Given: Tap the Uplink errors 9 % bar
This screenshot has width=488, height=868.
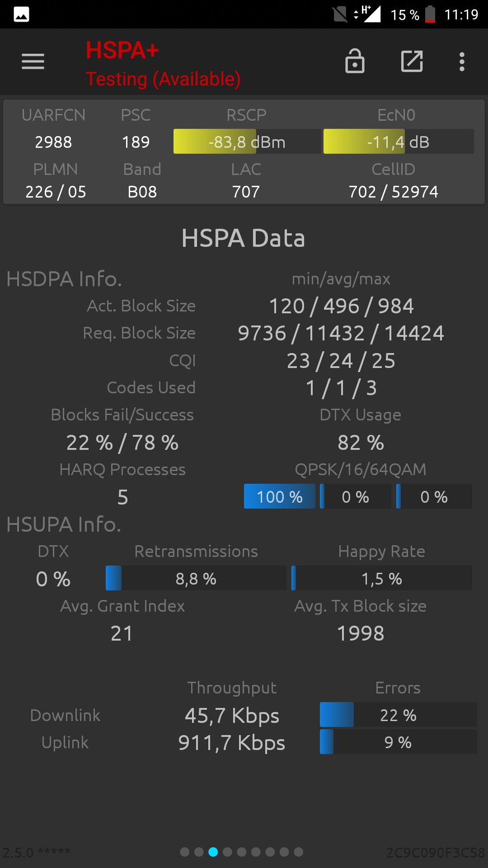Looking at the screenshot, I should pyautogui.click(x=399, y=742).
